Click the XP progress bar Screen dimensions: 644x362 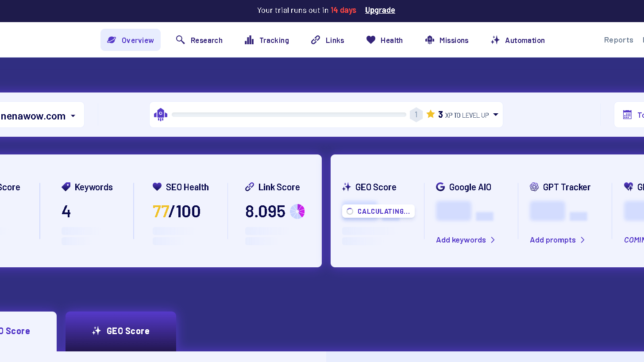pos(289,115)
